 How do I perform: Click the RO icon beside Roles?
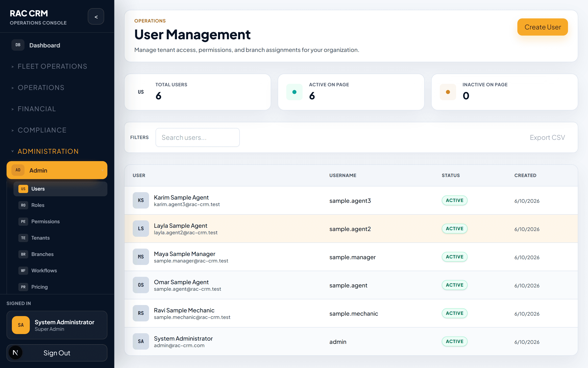[23, 205]
